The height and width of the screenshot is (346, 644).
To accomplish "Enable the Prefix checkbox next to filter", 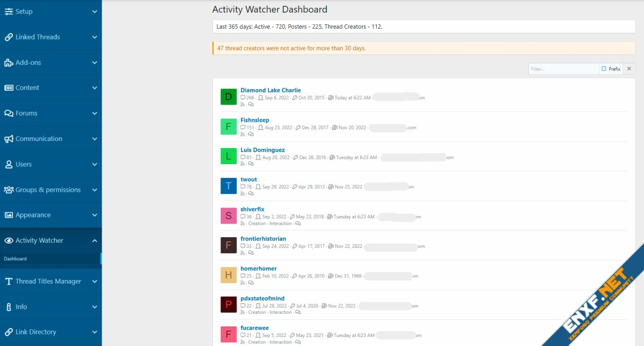I will (x=604, y=69).
